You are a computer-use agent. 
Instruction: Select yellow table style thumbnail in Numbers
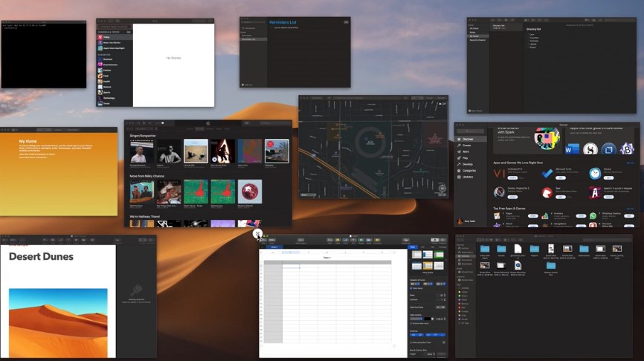[428, 265]
